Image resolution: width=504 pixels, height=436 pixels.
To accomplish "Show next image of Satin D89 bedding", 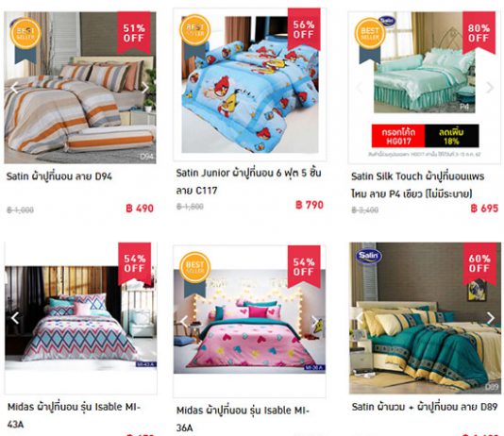I will 491,318.
